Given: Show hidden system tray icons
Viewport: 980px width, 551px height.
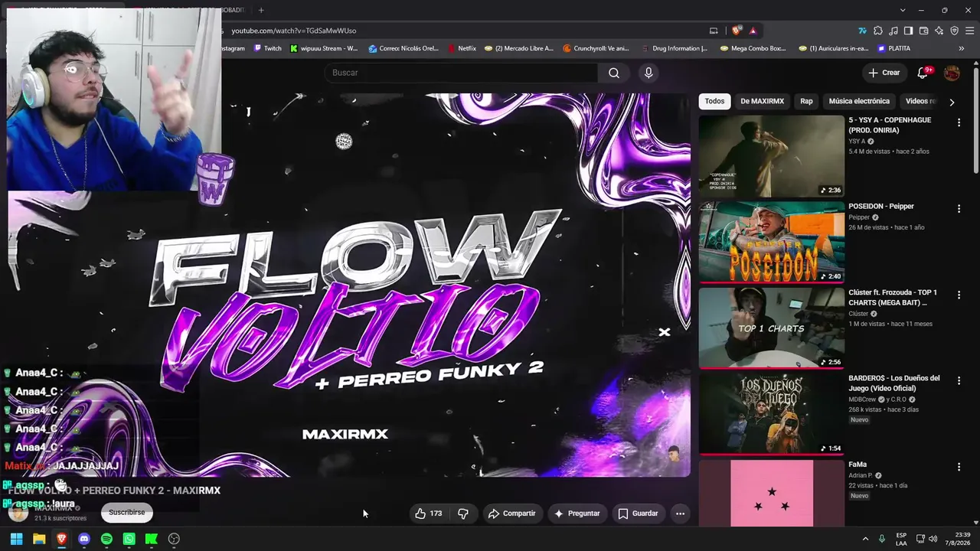Looking at the screenshot, I should tap(865, 539).
